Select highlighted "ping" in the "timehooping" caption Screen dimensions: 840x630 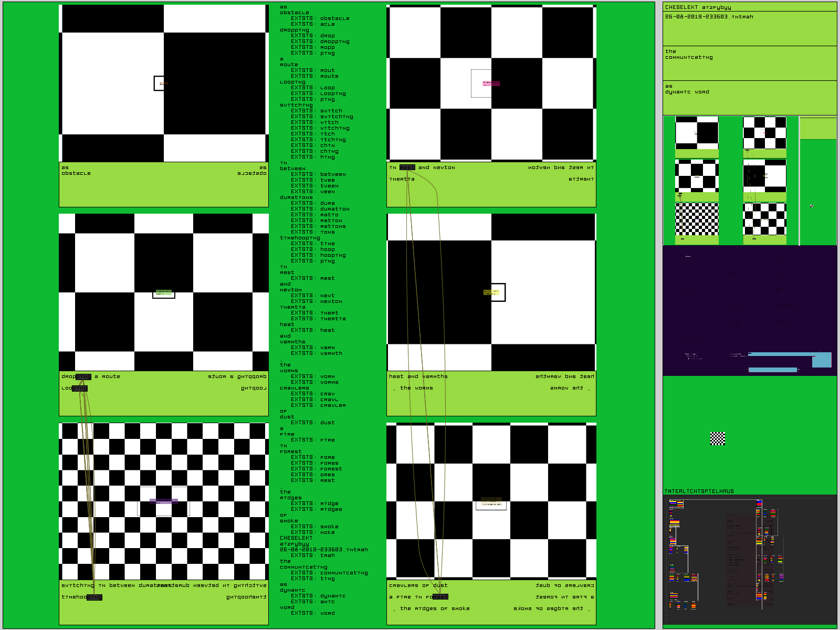coord(94,597)
